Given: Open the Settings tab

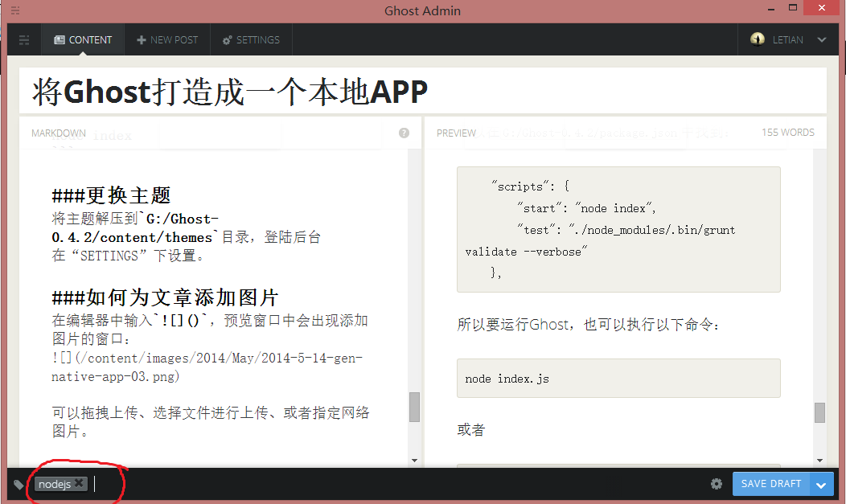Looking at the screenshot, I should pyautogui.click(x=252, y=40).
